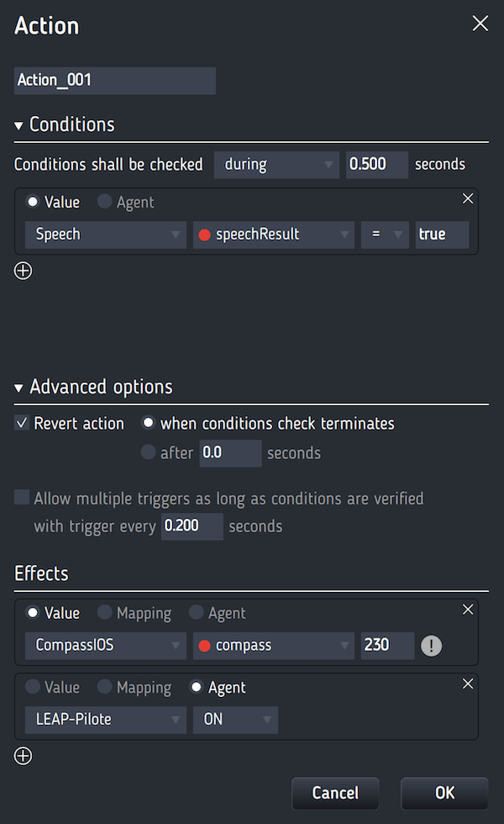
Task: Open the LEAP-Pilote ON state dropdown
Action: pos(236,720)
